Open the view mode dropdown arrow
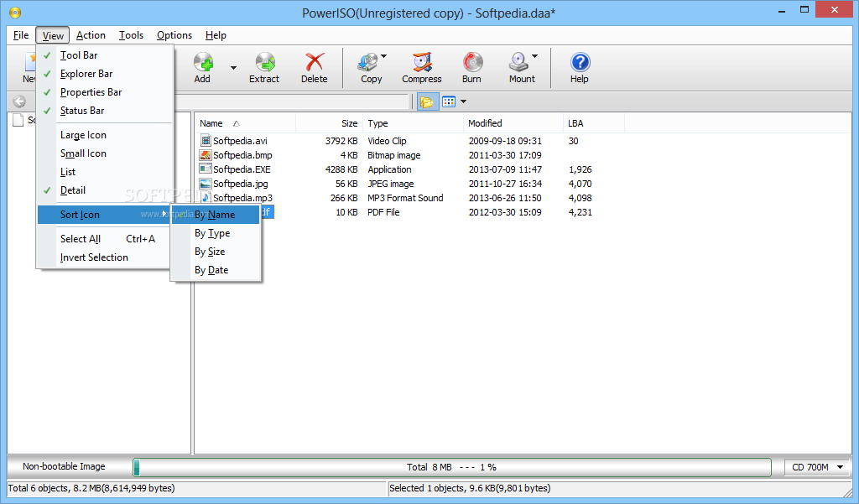The width and height of the screenshot is (859, 504). [463, 101]
